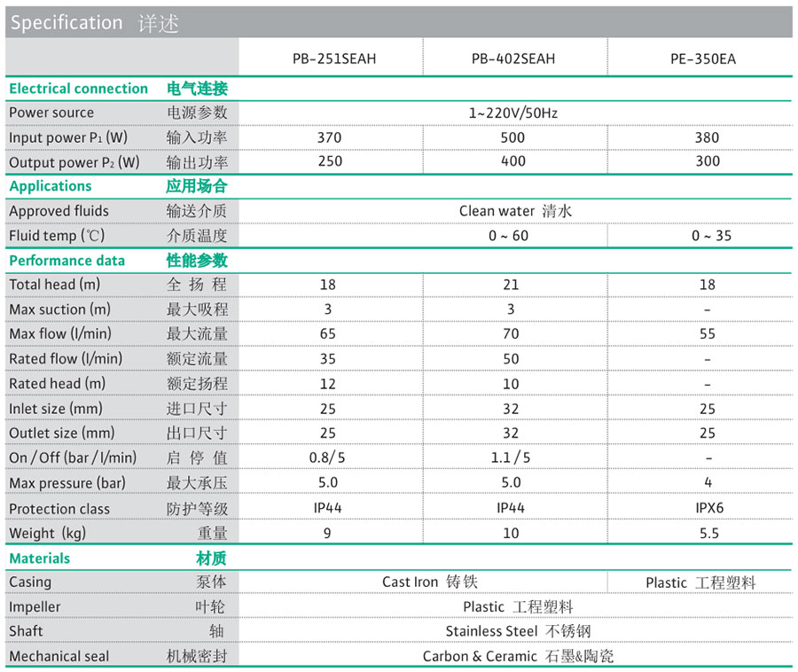Select the 5.5 weight value
Screen dimensions: 798x672
pyautogui.click(x=708, y=533)
